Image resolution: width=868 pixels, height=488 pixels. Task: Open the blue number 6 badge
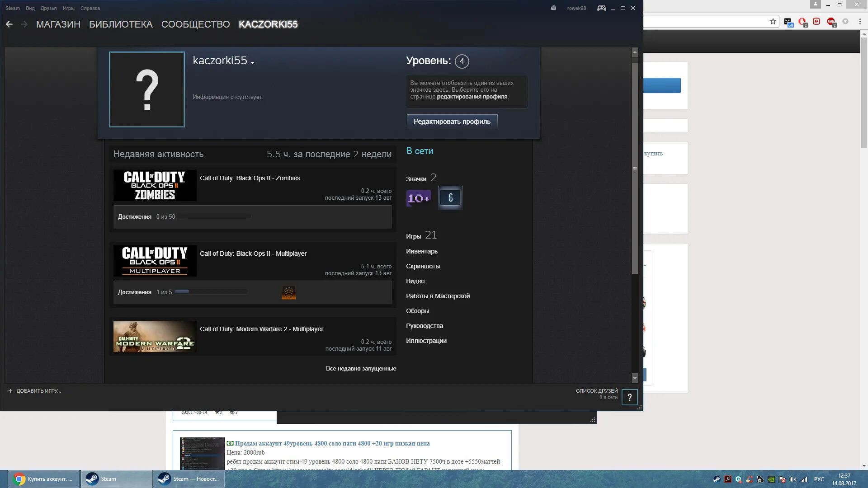(450, 198)
